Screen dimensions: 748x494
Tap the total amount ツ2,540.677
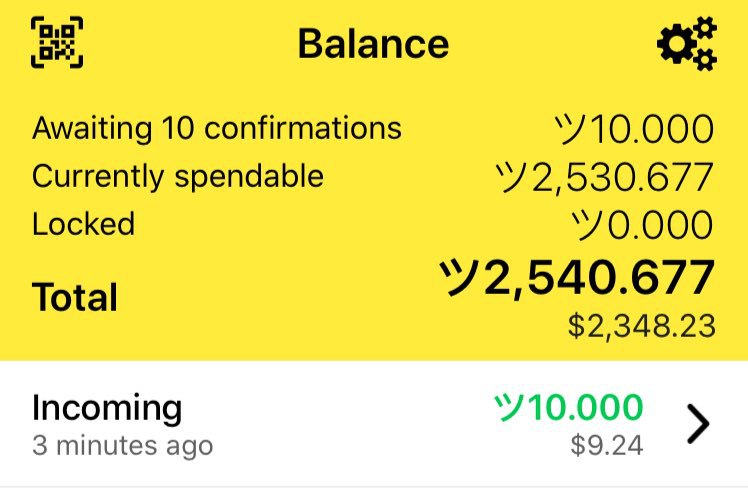pyautogui.click(x=576, y=278)
